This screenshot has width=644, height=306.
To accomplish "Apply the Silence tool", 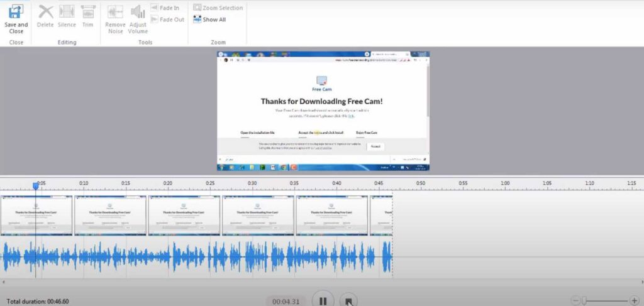I will click(x=67, y=16).
